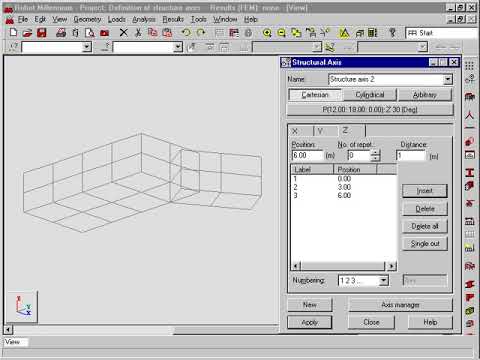Screen dimensions: 480x360
Task: Click the yellow triangle calculations icon
Action: [344, 33]
